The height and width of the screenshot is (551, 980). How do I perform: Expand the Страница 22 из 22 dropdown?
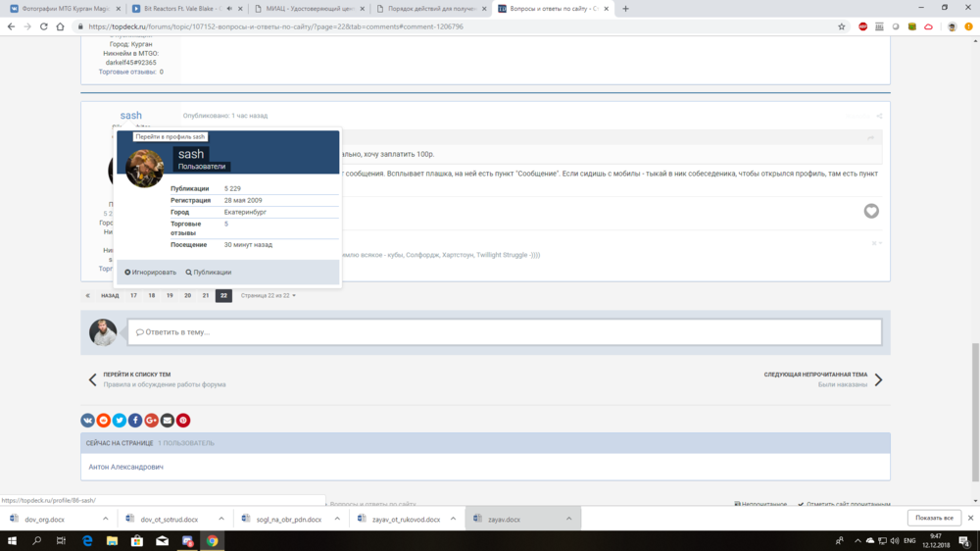click(269, 295)
